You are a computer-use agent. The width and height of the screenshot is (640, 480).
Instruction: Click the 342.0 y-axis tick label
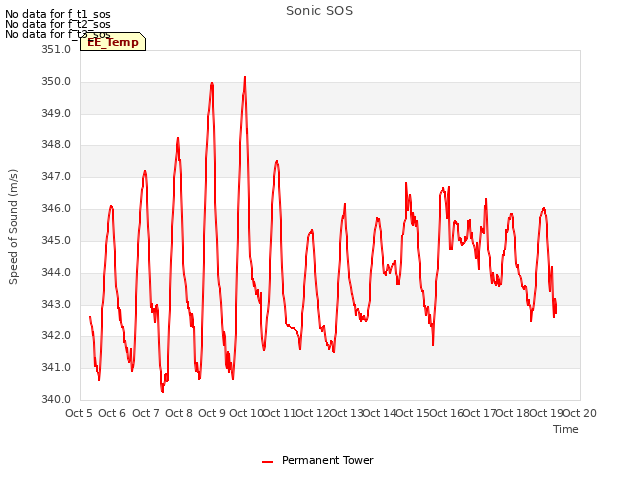[56, 336]
